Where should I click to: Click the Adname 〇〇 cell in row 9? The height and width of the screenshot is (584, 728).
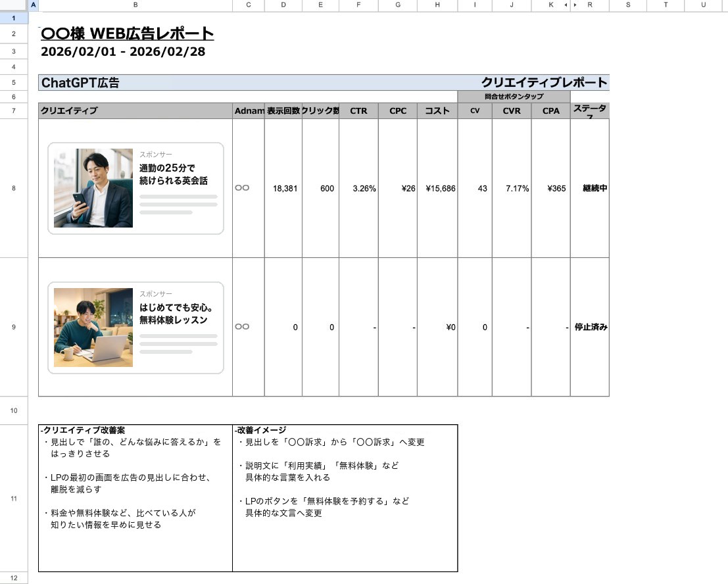coord(249,327)
